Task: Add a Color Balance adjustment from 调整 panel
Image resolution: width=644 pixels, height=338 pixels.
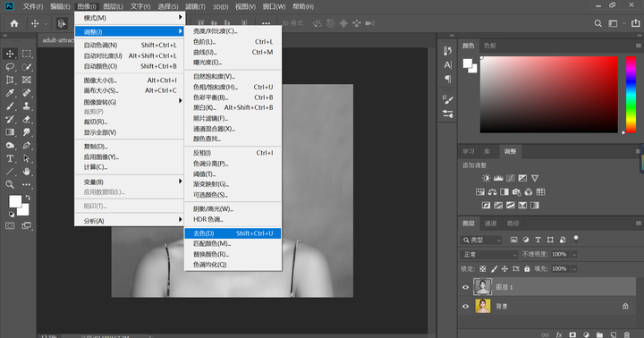Action: point(492,191)
